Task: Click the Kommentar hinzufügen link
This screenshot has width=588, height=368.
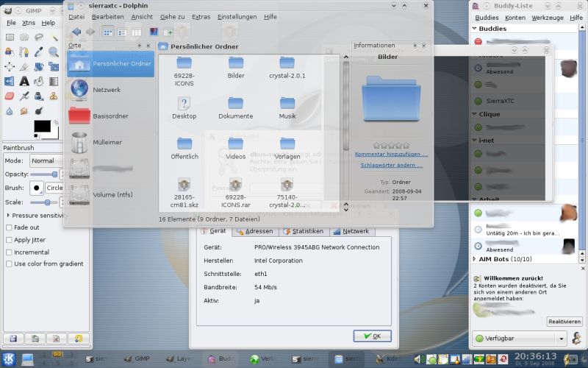Action: [x=391, y=155]
